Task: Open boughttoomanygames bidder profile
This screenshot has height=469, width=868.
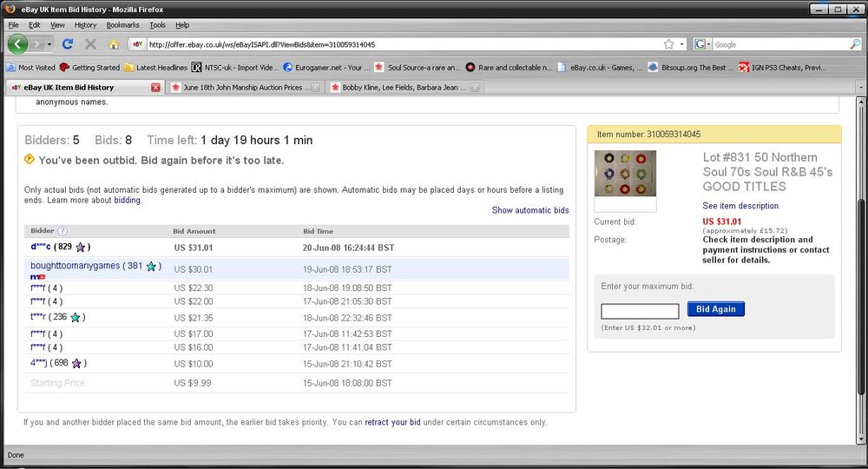Action: [75, 266]
